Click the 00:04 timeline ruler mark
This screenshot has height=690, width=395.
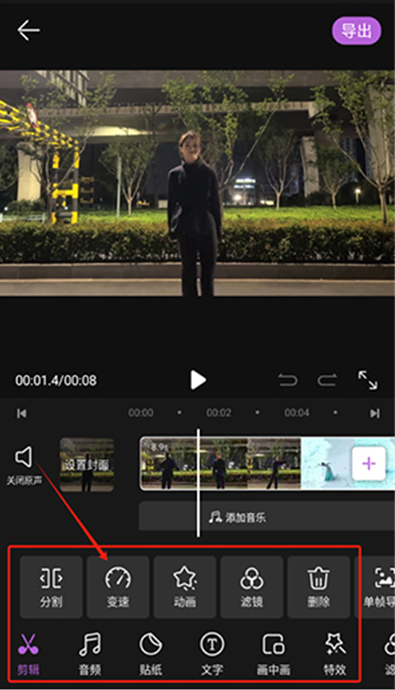click(296, 413)
